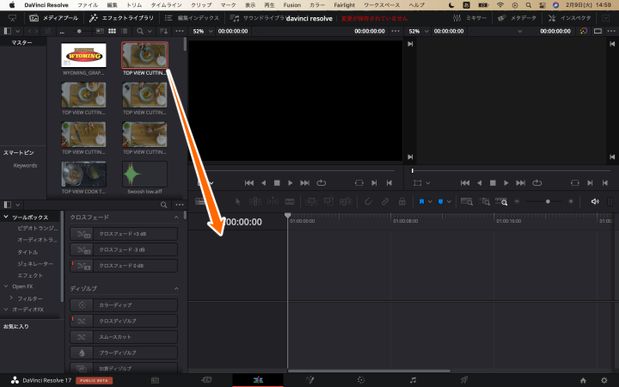Collapse the Open FX tree
The image size is (619, 387).
pyautogui.click(x=6, y=286)
